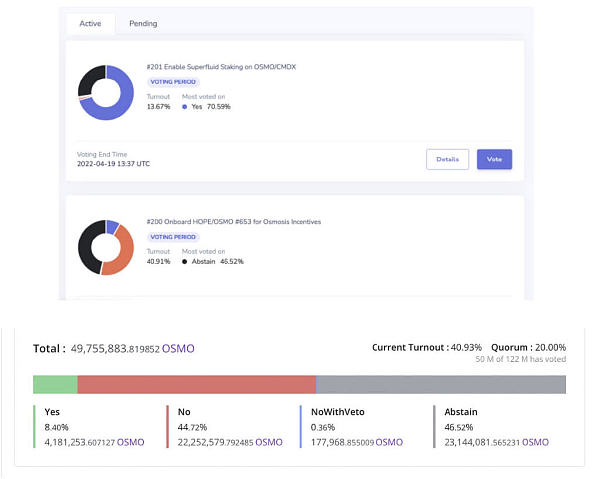Click Voting Period badge on proposal #201
Image resolution: width=600 pixels, height=479 pixels.
[173, 82]
